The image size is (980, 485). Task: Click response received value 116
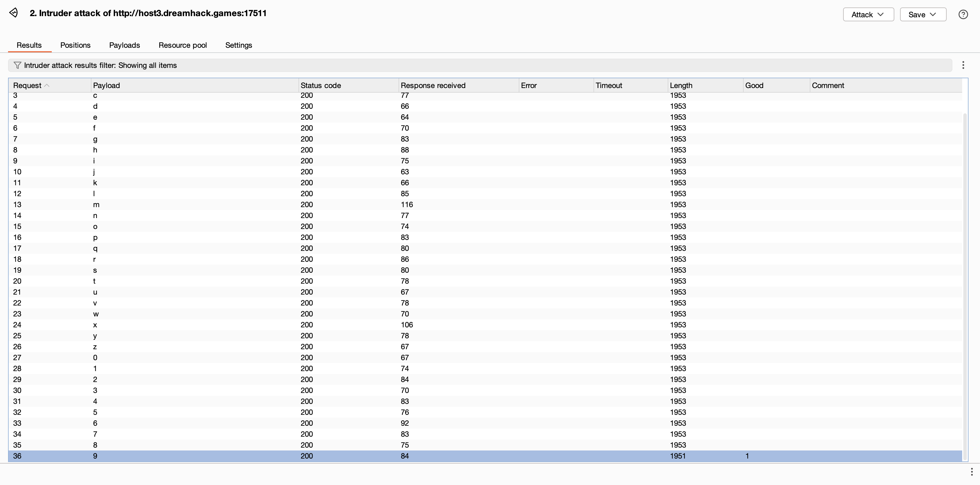[407, 205]
